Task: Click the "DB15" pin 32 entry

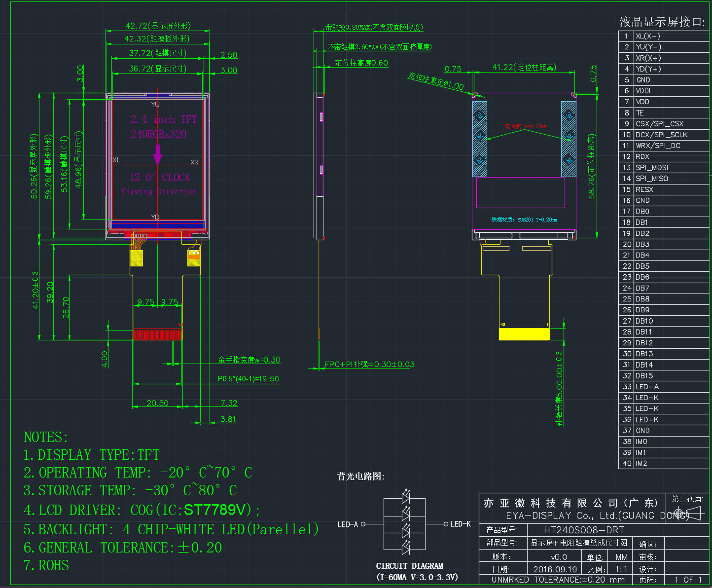Action: pos(644,376)
